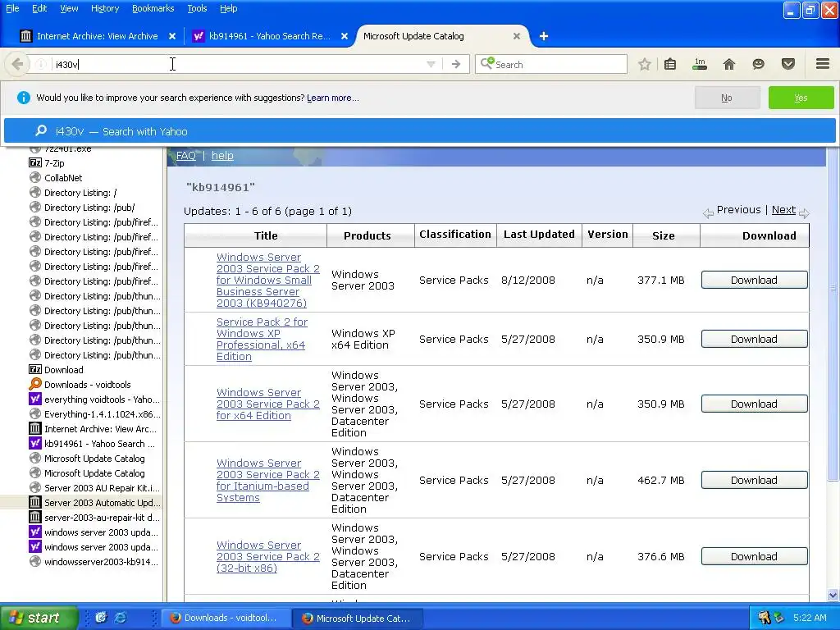The width and height of the screenshot is (840, 630).
Task: Open the Edit menu
Action: [x=39, y=8]
